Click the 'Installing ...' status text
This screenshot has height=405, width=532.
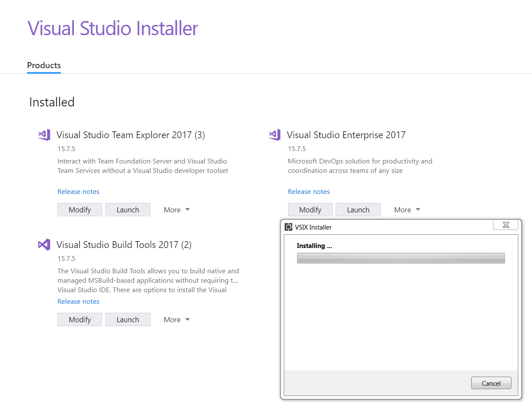pos(314,246)
